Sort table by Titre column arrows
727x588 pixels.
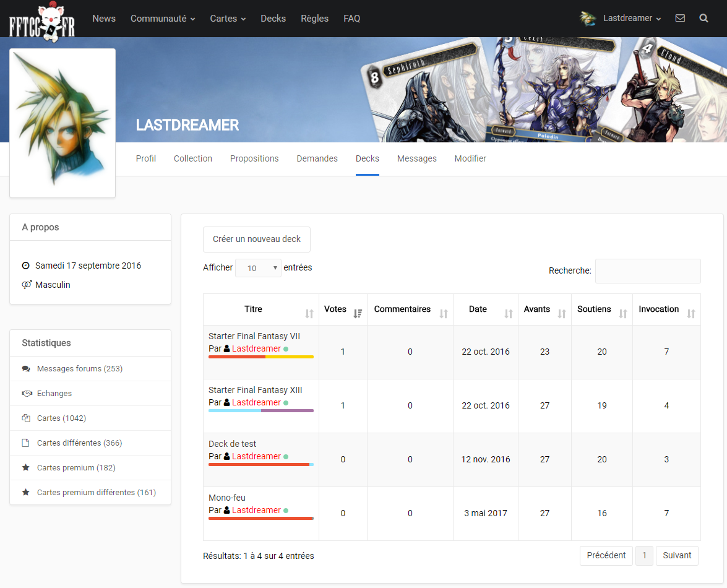point(309,314)
